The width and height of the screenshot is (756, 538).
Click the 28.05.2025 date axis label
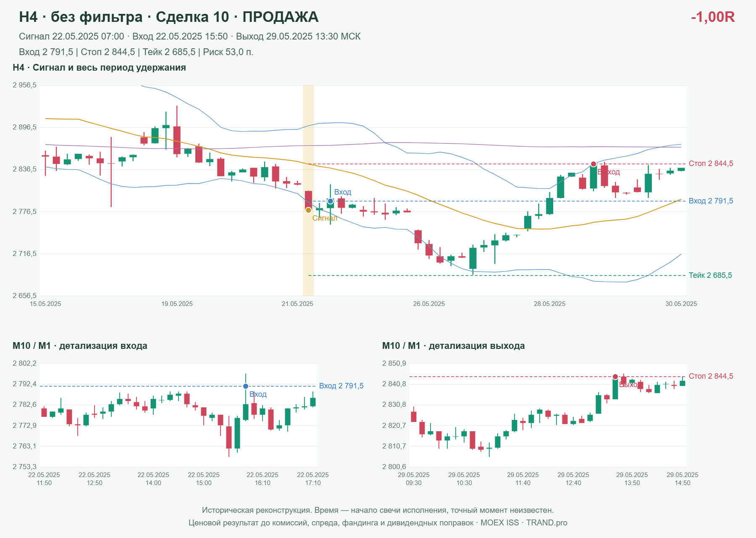(x=549, y=304)
